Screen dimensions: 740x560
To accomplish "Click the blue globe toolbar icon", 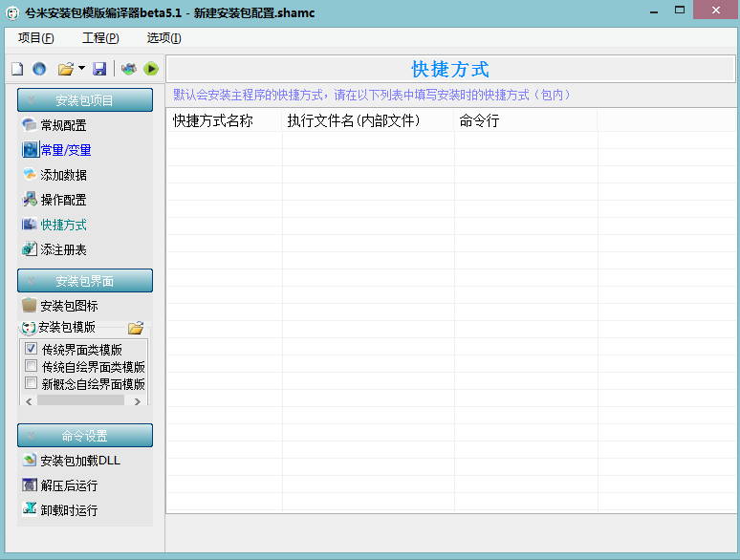I will (x=39, y=69).
